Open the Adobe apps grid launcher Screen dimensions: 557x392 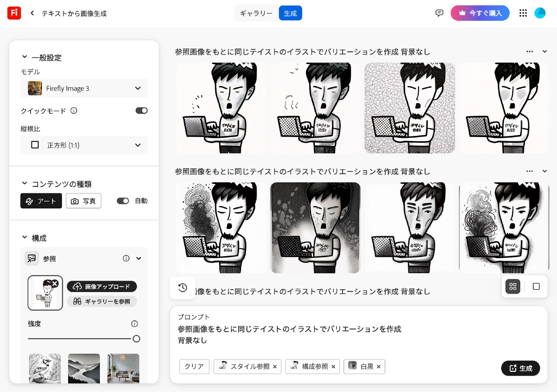point(523,13)
